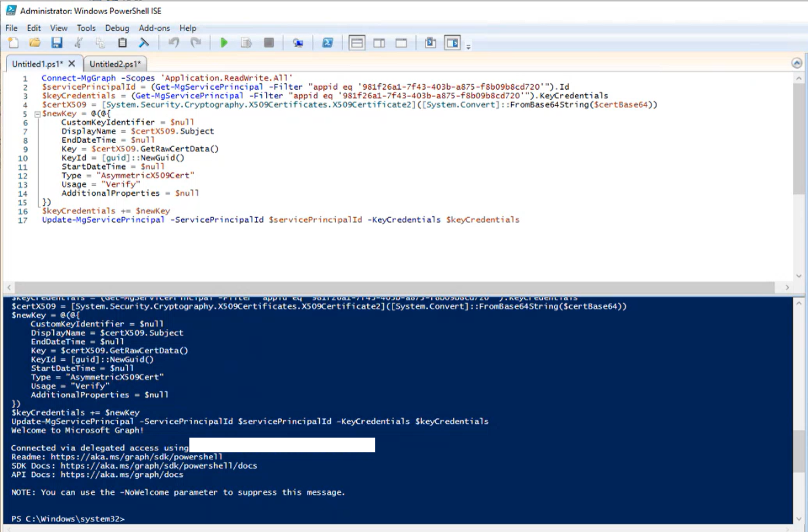This screenshot has width=808, height=532.
Task: Start PowerShell in separate window
Action: [327, 43]
